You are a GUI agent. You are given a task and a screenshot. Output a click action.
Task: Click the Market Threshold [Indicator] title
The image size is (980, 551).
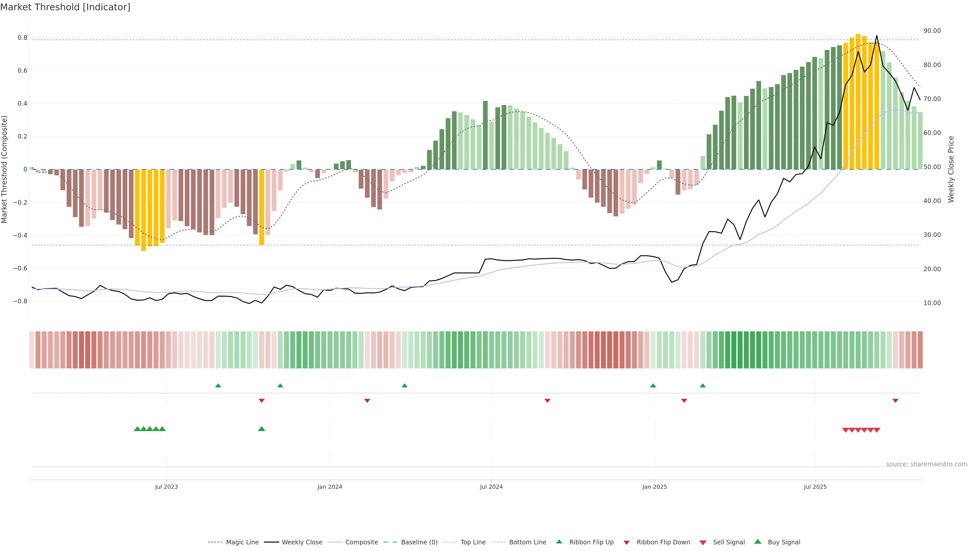point(65,7)
